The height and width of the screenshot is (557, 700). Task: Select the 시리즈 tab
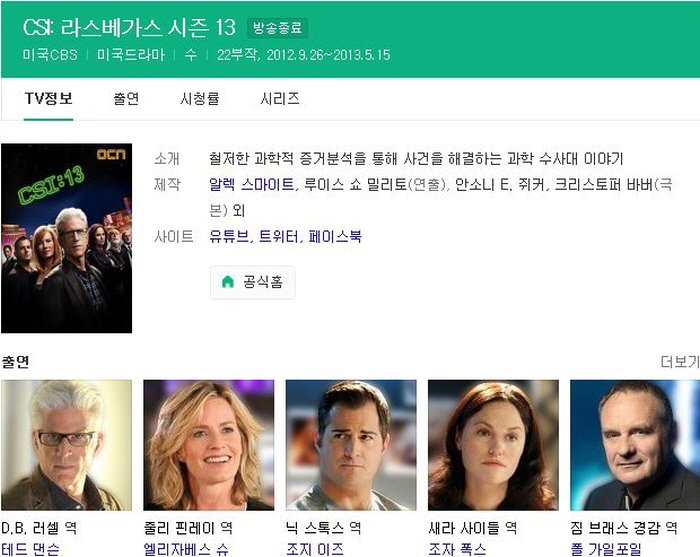(280, 99)
